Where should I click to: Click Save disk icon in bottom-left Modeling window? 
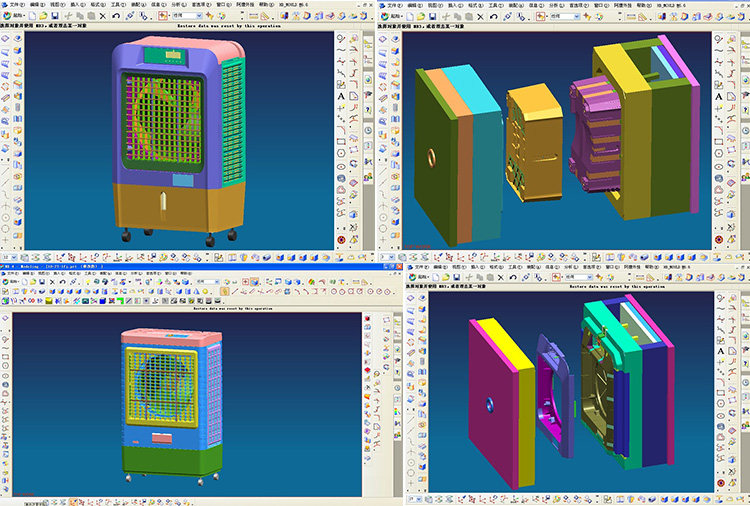[x=42, y=282]
